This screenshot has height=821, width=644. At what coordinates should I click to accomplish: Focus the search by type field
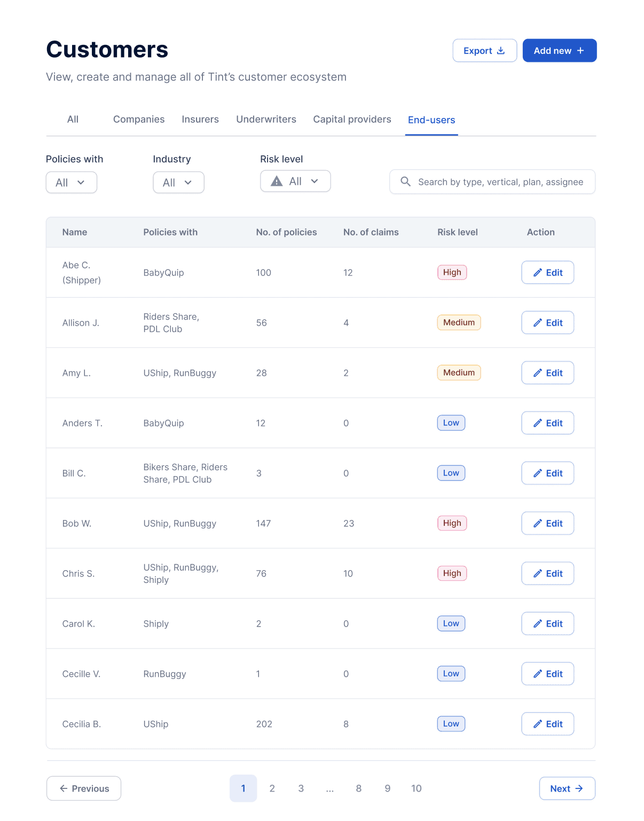[492, 182]
